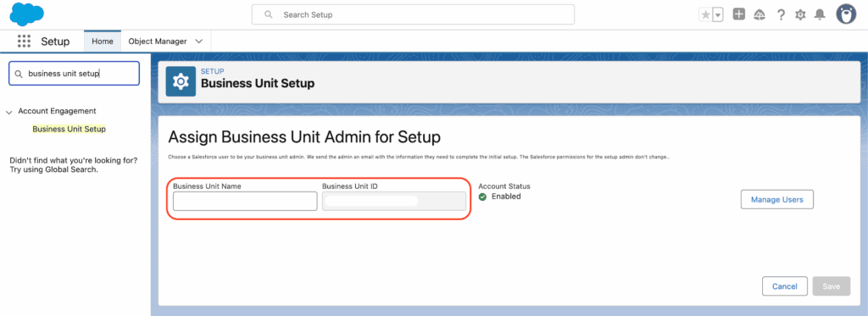The width and height of the screenshot is (868, 316).
Task: Click the Cancel button
Action: (x=784, y=286)
